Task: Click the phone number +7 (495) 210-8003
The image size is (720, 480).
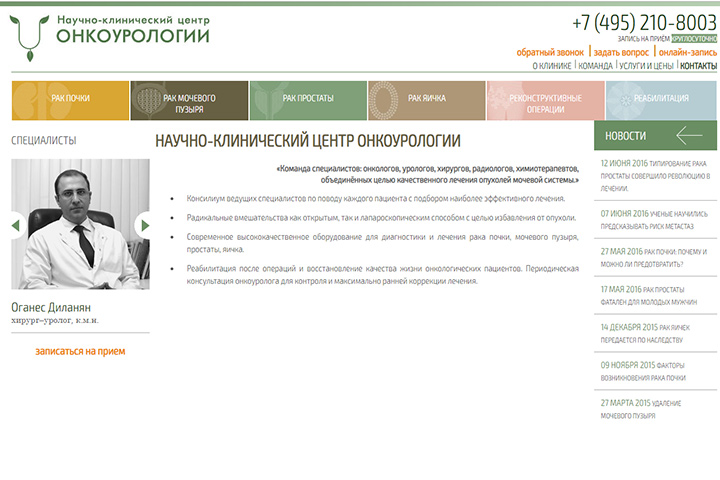Action: (x=644, y=23)
